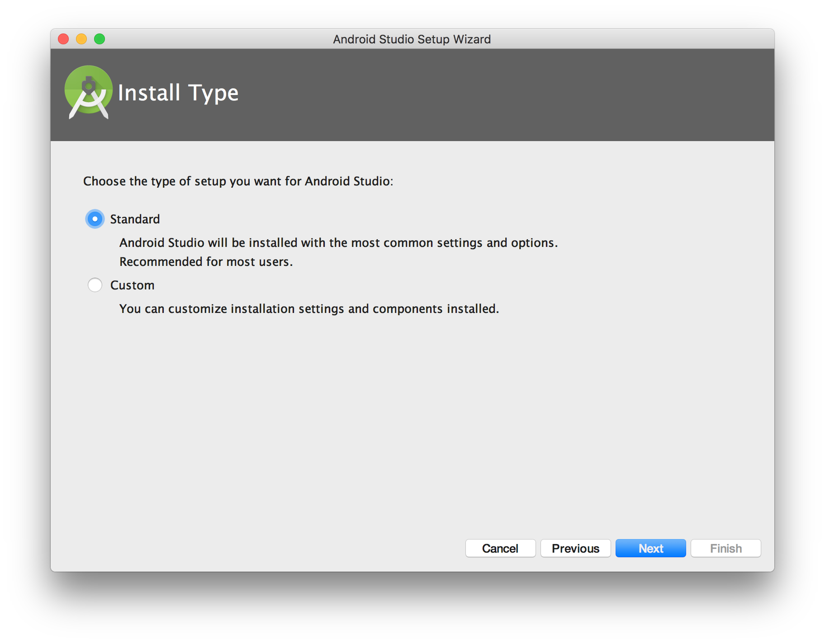This screenshot has width=825, height=644.
Task: Close the Setup Wizard window
Action: point(64,39)
